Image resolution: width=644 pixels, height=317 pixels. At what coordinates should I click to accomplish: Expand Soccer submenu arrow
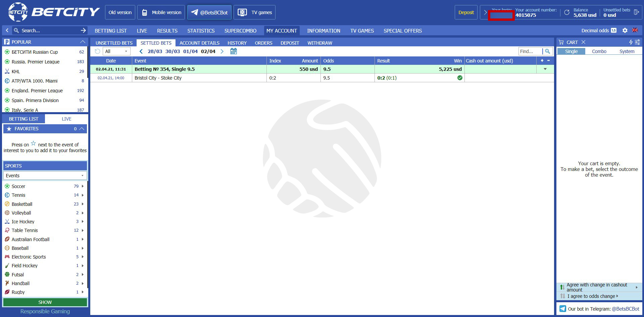click(83, 186)
